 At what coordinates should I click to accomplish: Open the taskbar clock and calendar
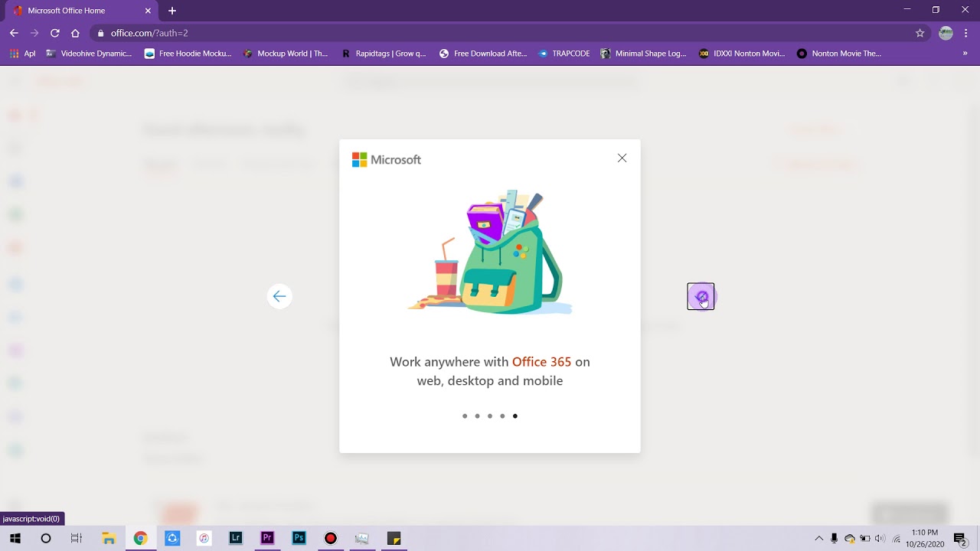tap(925, 538)
